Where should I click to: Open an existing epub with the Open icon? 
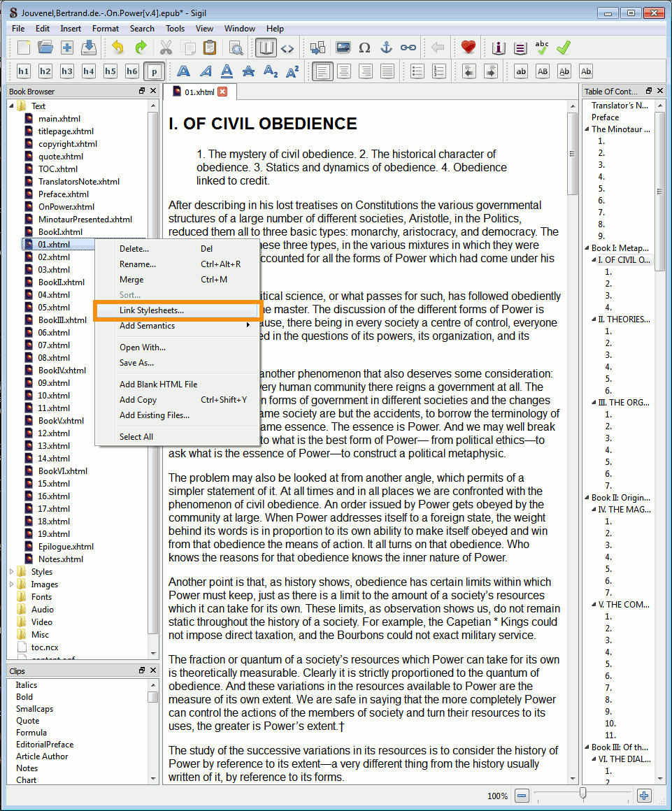click(45, 48)
